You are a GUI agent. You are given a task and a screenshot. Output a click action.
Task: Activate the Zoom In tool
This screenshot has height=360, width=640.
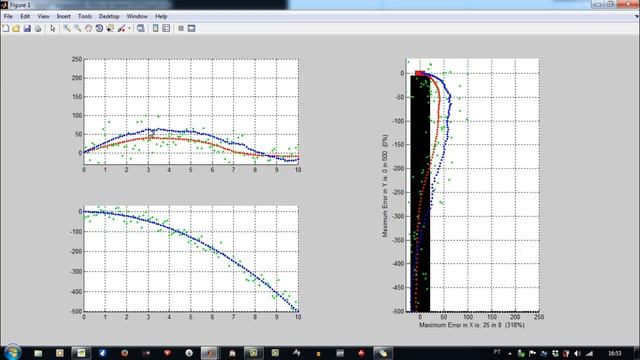[x=67, y=28]
